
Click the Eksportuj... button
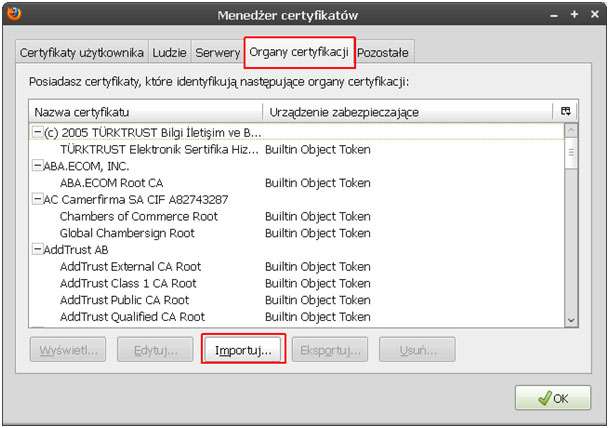coord(330,350)
